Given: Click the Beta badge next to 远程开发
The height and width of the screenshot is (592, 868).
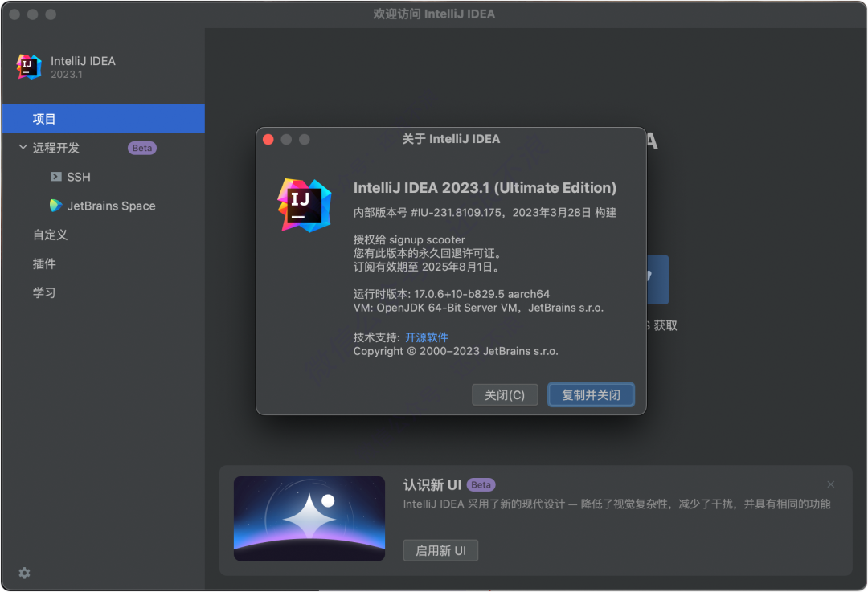Looking at the screenshot, I should (142, 148).
